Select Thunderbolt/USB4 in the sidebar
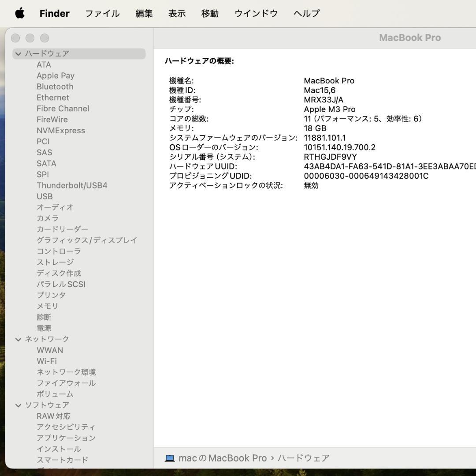Screen dimensions: 476x476 [72, 185]
